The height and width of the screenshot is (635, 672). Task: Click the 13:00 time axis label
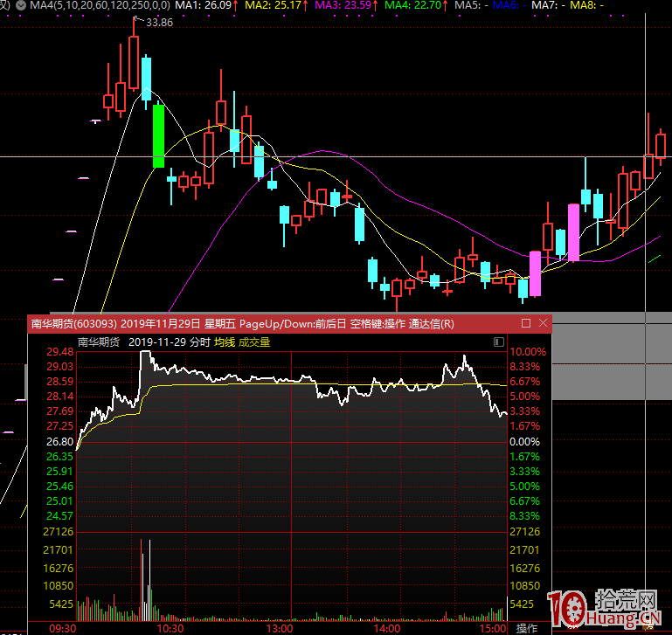(280, 629)
